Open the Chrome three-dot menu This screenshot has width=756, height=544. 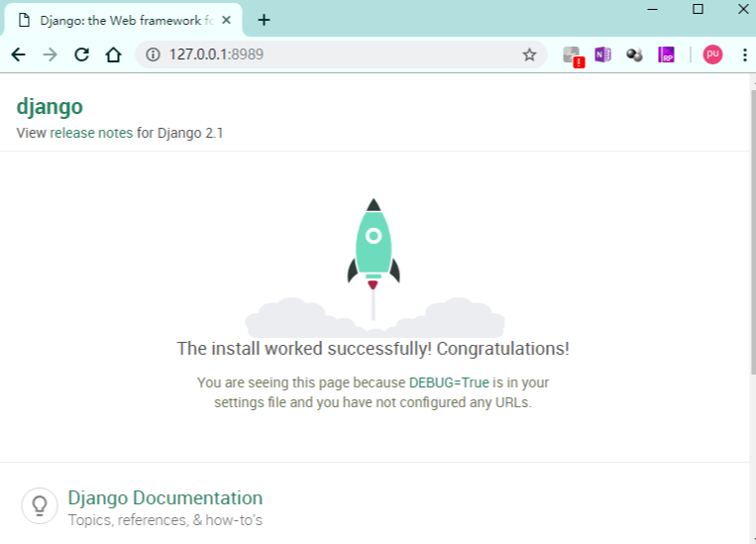click(745, 54)
